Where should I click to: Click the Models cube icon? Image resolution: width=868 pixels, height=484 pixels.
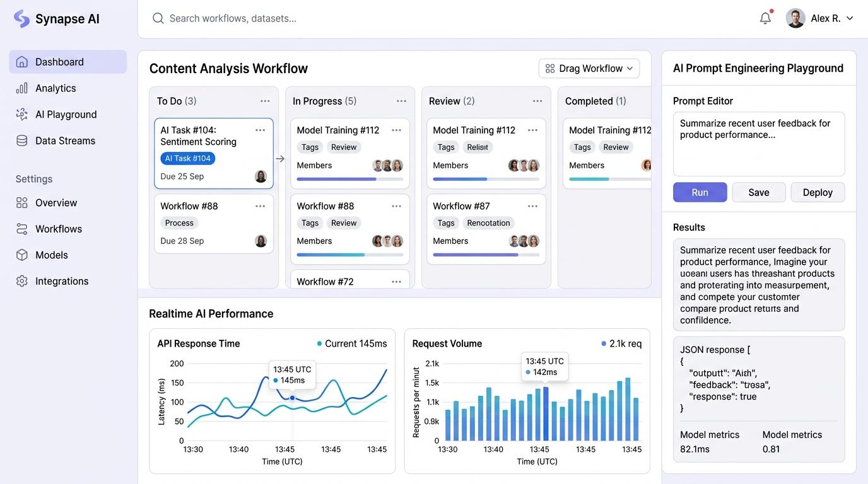tap(22, 255)
